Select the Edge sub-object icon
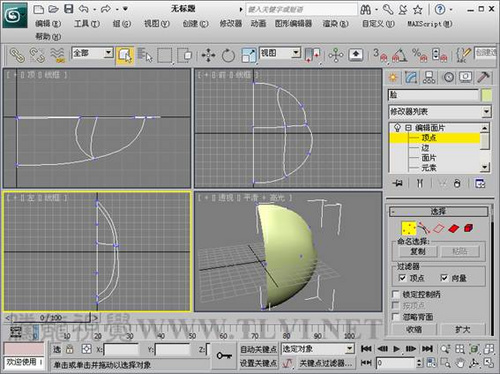The image size is (500, 374). pyautogui.click(x=424, y=228)
